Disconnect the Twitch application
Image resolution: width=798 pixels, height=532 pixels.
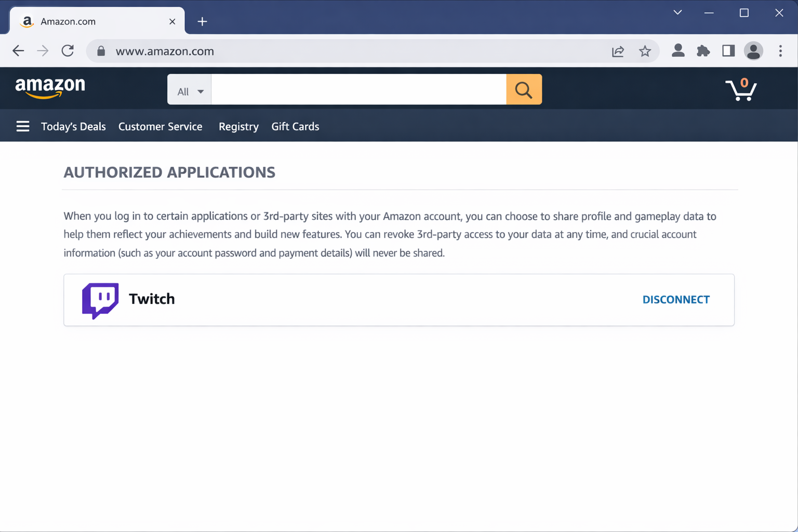pos(675,299)
